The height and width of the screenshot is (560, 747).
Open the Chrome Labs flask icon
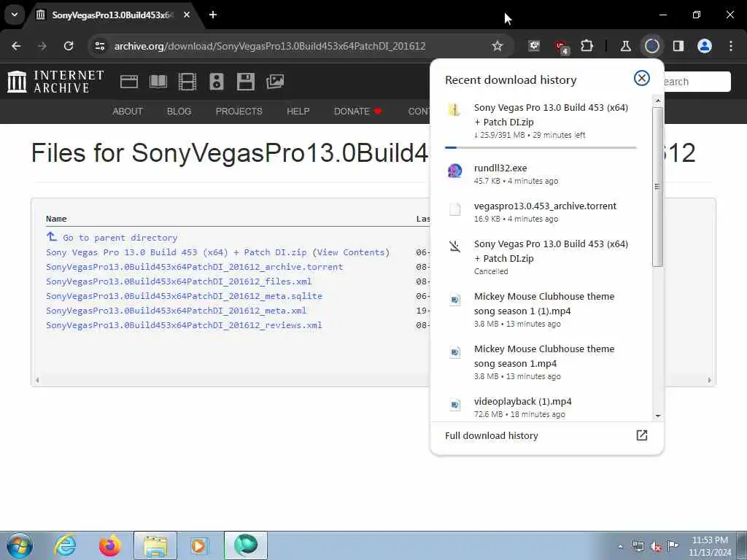coord(625,46)
